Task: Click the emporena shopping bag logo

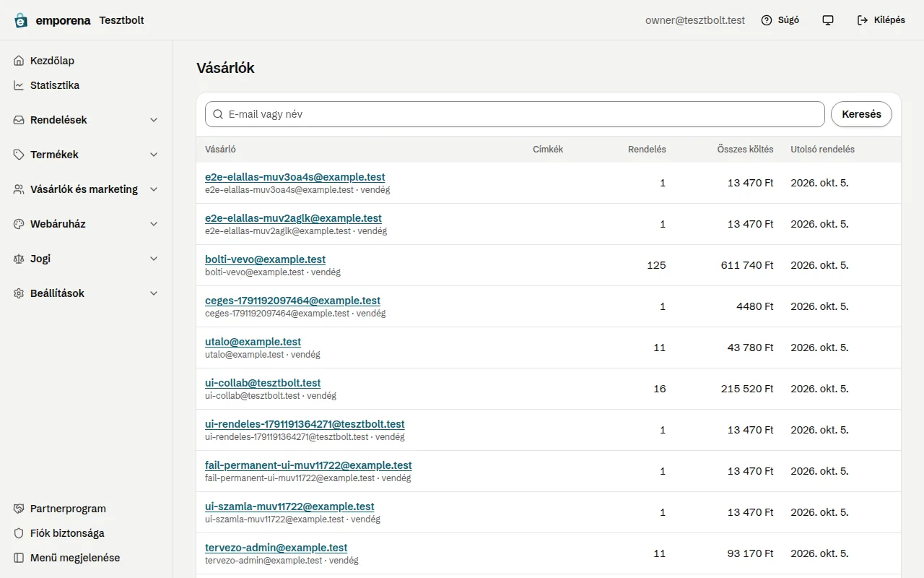Action: (x=21, y=20)
